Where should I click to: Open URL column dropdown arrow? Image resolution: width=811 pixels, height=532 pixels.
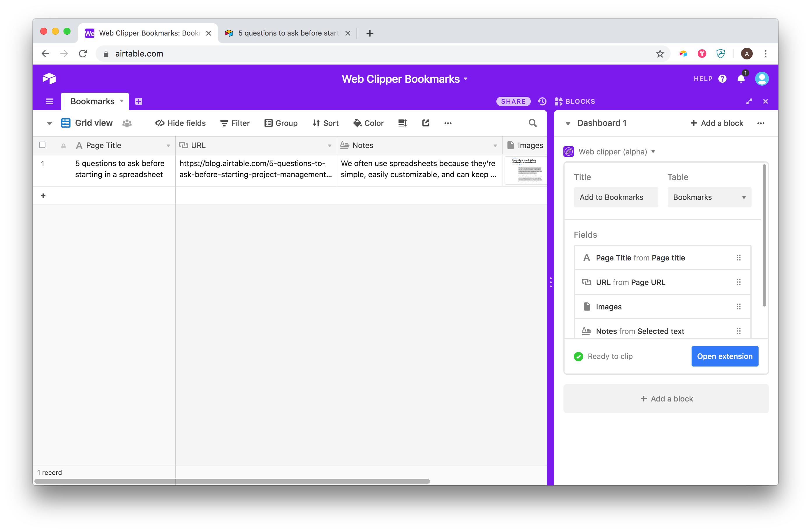click(329, 145)
